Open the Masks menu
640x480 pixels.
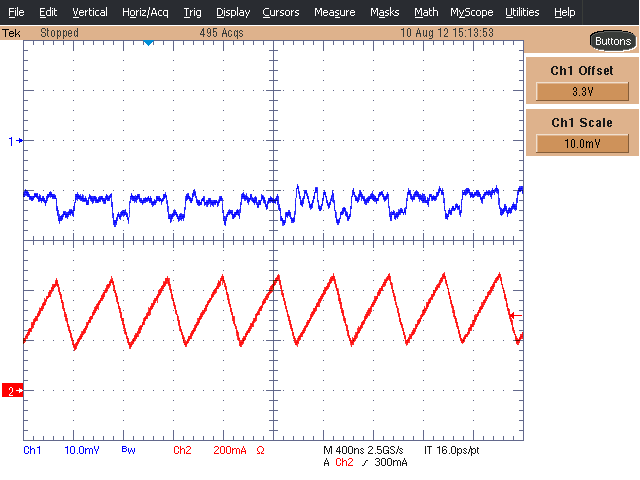coord(384,12)
